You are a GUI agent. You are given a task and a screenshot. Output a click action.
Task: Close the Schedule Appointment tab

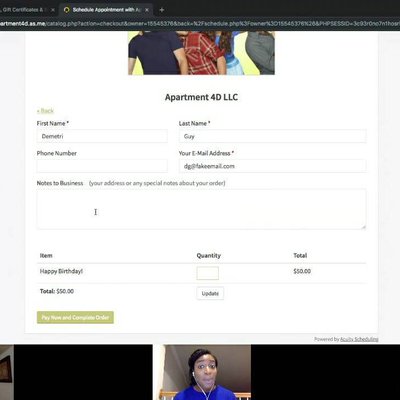coord(147,10)
